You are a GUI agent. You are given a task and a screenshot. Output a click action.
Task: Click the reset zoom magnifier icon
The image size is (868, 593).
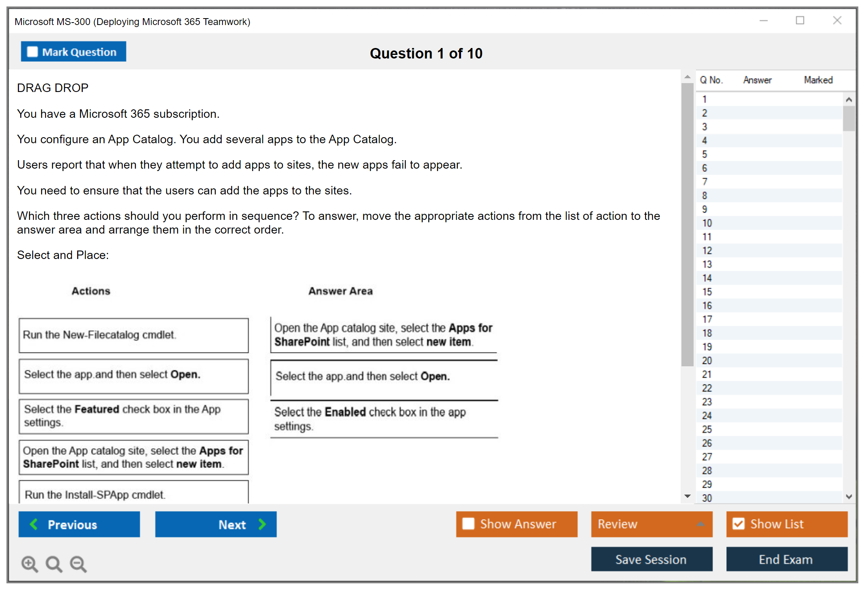click(54, 564)
